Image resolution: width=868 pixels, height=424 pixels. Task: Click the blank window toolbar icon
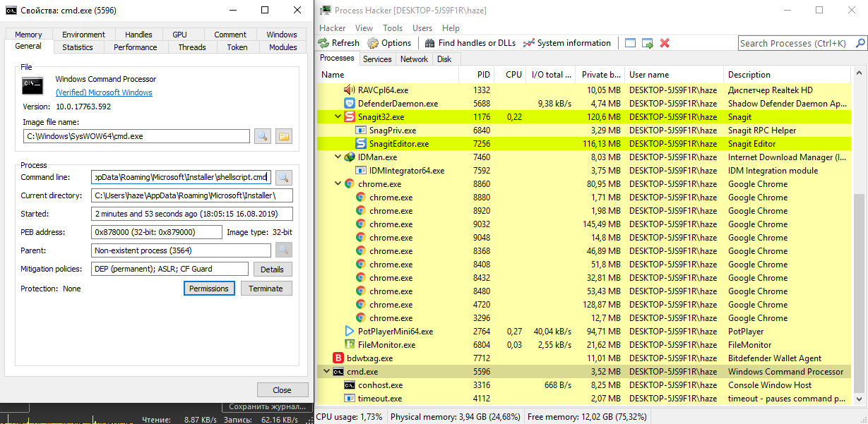(x=631, y=43)
